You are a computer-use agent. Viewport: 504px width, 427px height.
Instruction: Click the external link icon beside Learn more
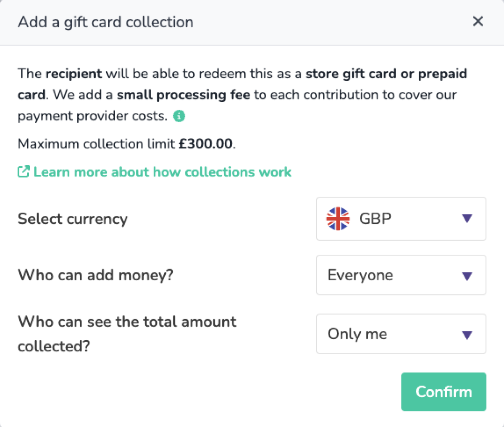(24, 171)
